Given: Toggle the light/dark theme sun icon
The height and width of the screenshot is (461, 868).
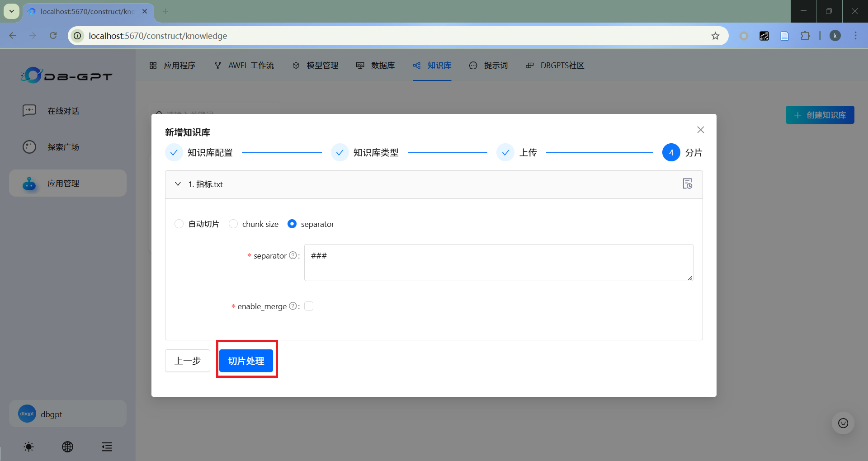Looking at the screenshot, I should point(28,447).
